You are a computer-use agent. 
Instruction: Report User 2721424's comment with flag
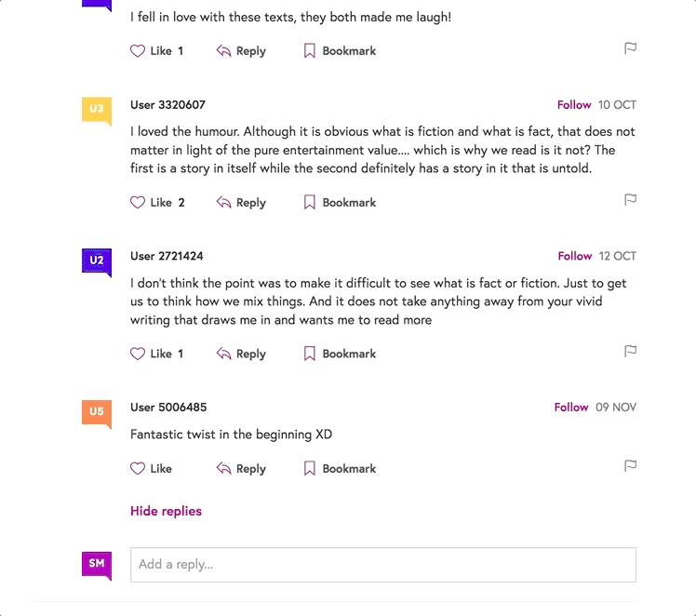[x=630, y=352]
